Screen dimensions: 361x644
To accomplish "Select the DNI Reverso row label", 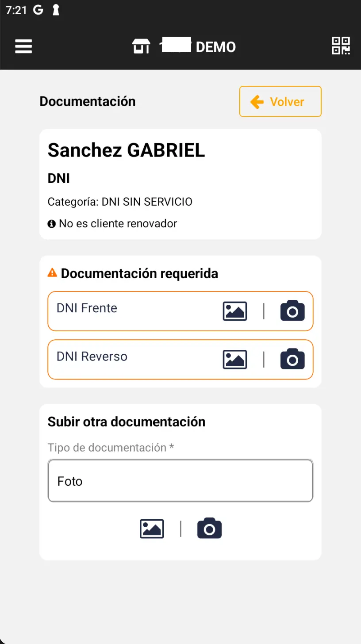I will coord(92,356).
